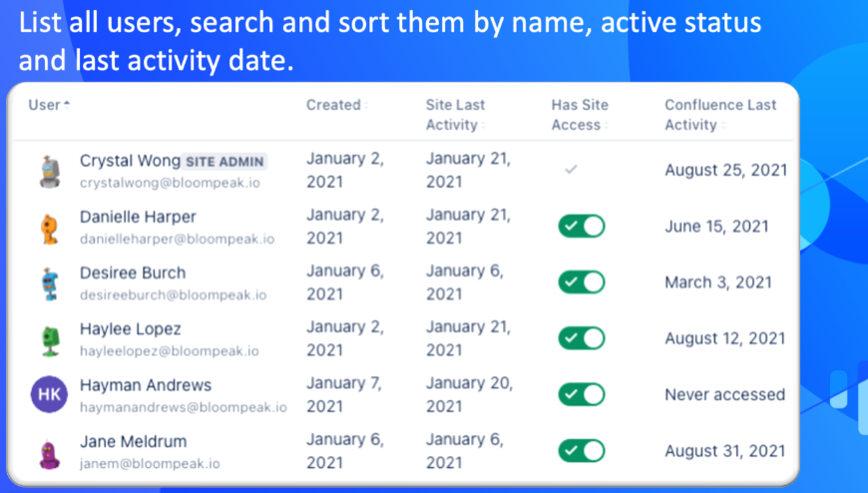Click Haylee Lopez's green avatar icon
The height and width of the screenshot is (493, 868).
48,339
